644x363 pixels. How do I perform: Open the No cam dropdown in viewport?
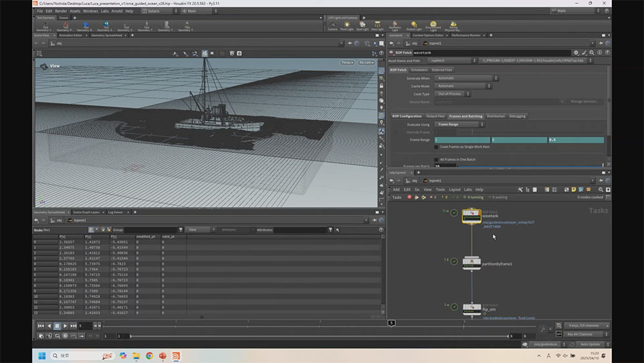(366, 63)
